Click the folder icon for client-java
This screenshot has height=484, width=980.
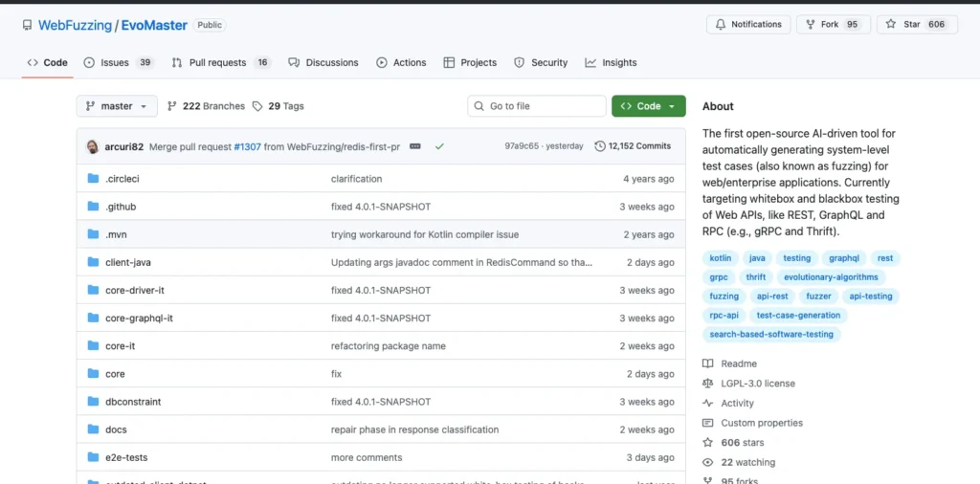pyautogui.click(x=94, y=262)
